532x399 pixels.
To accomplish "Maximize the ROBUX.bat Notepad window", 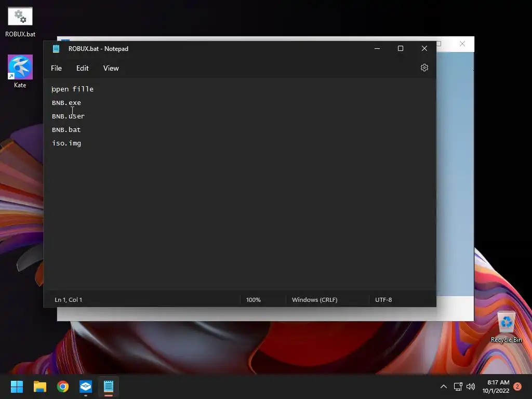I will pos(401,48).
